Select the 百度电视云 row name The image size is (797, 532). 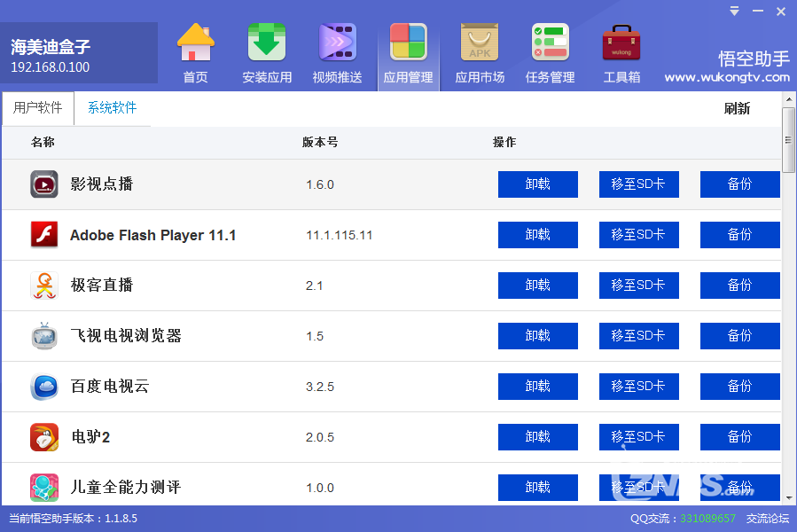coord(110,387)
